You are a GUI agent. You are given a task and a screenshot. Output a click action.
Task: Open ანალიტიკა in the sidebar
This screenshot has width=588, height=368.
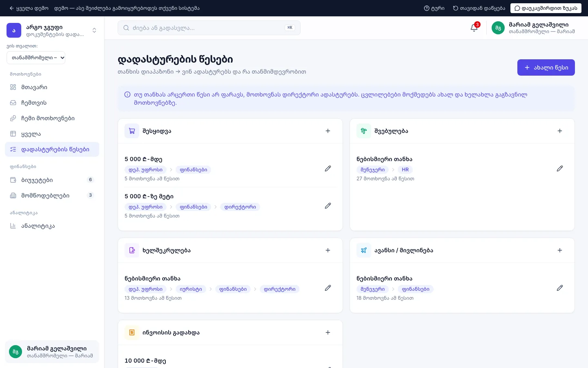click(52, 226)
